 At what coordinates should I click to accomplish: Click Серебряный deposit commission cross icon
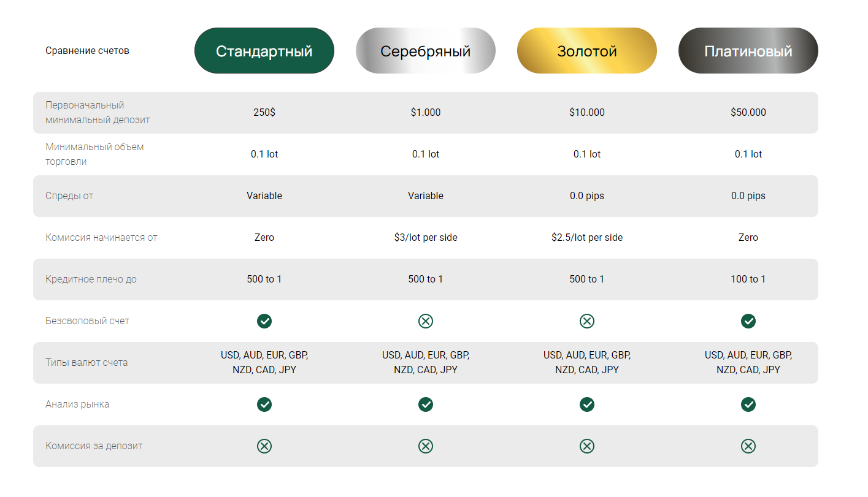pos(426,446)
